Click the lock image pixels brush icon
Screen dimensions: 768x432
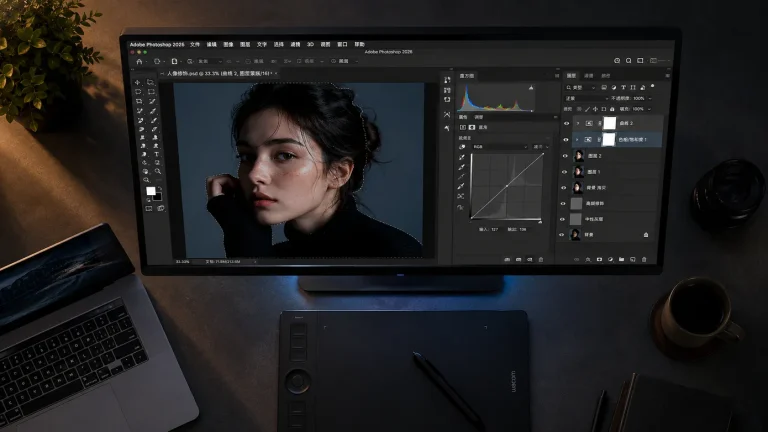(x=587, y=109)
